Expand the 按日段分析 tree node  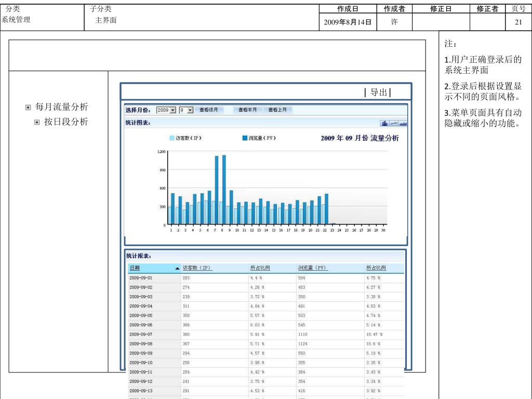[36, 122]
